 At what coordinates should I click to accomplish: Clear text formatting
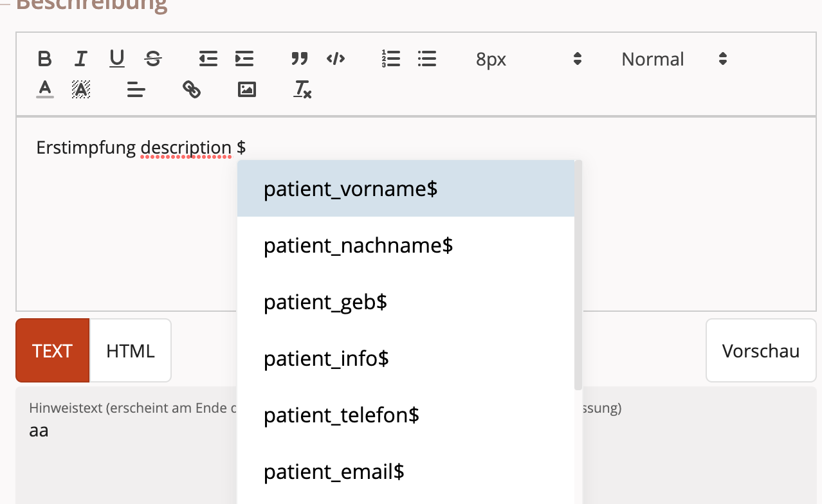pos(302,89)
